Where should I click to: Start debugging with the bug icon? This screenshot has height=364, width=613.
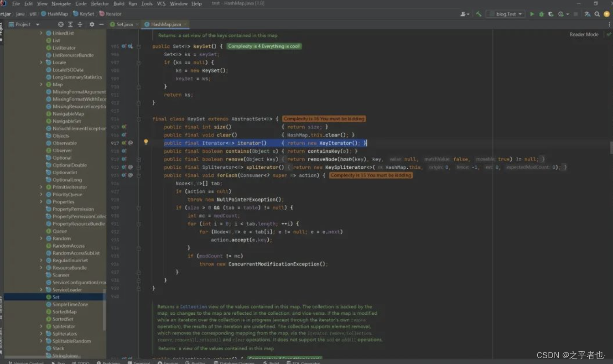[x=541, y=14]
